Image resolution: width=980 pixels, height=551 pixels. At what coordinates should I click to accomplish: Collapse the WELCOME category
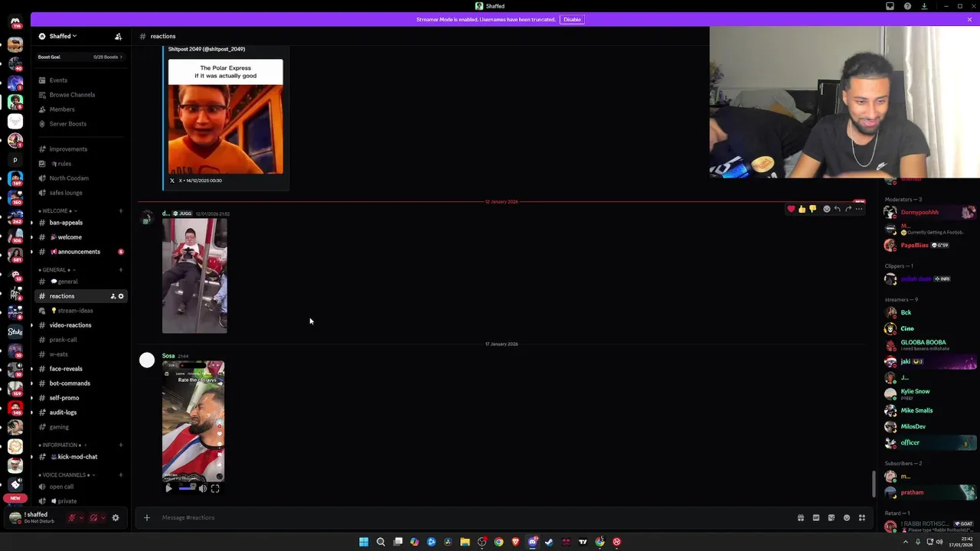coord(58,211)
